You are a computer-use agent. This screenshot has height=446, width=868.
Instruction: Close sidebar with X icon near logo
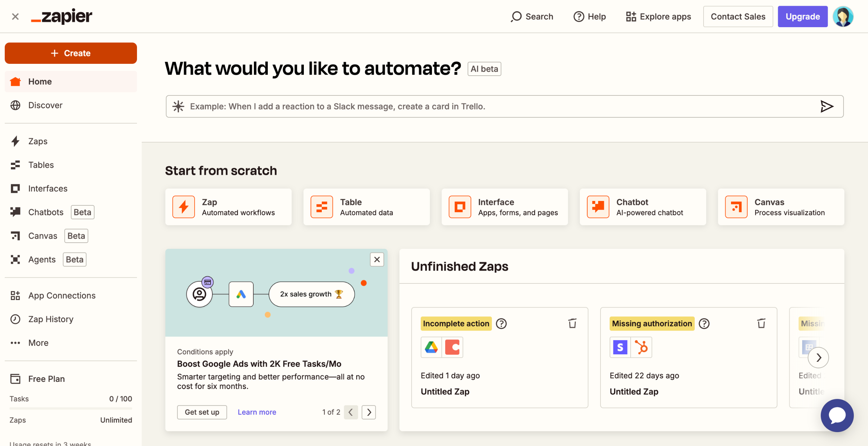[x=15, y=17]
